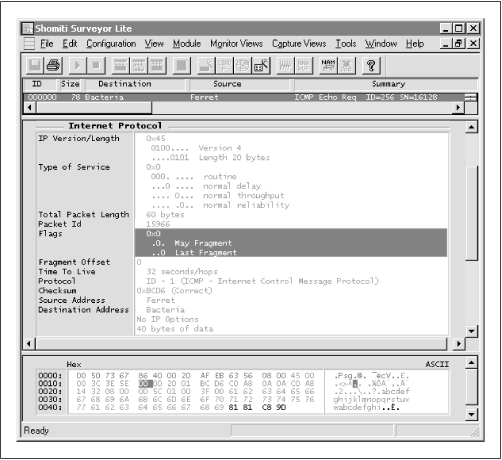The image size is (502, 460).
Task: Click the Start (play arrow) toolbar button
Action: [x=77, y=65]
